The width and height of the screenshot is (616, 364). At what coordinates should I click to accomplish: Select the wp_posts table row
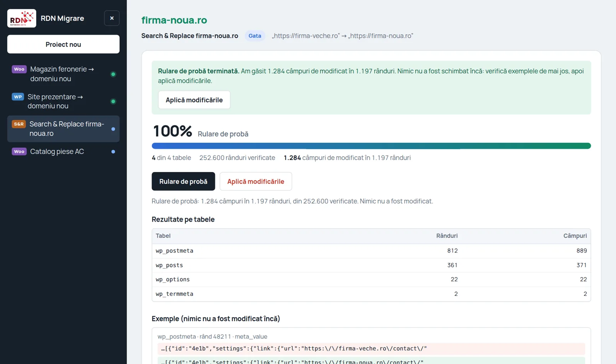point(371,265)
